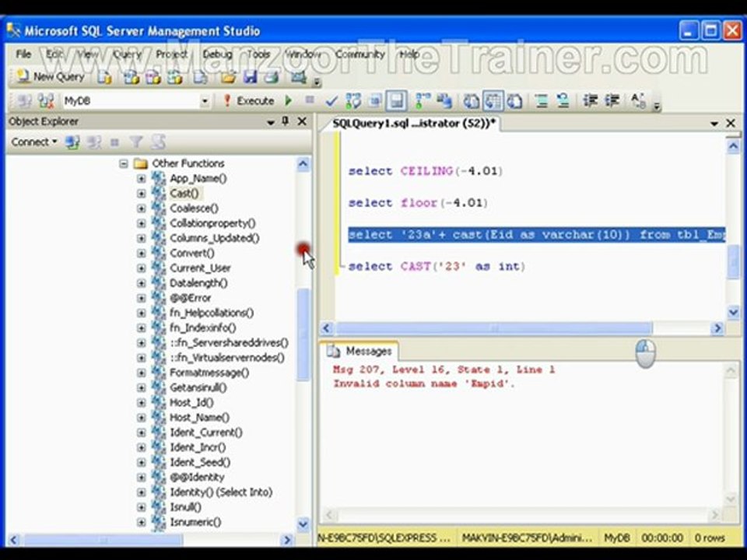Open the Debug menu
The image size is (747, 560).
point(217,54)
